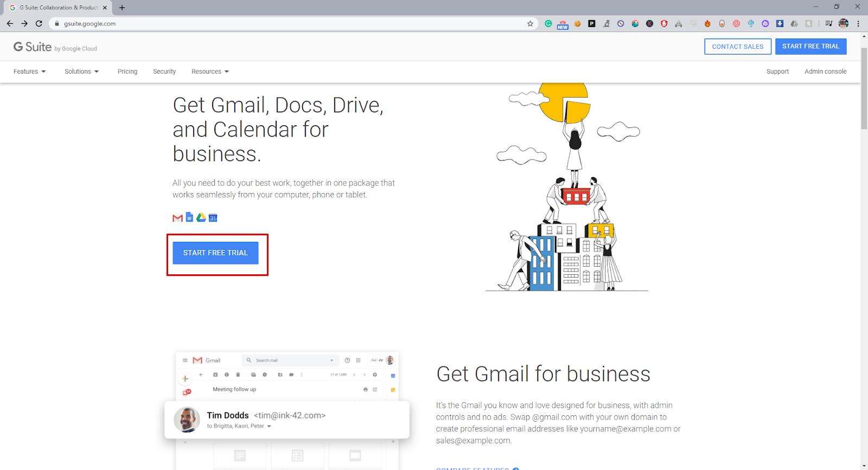Click the Google Calendar icon under description
868x470 pixels.
coord(213,218)
